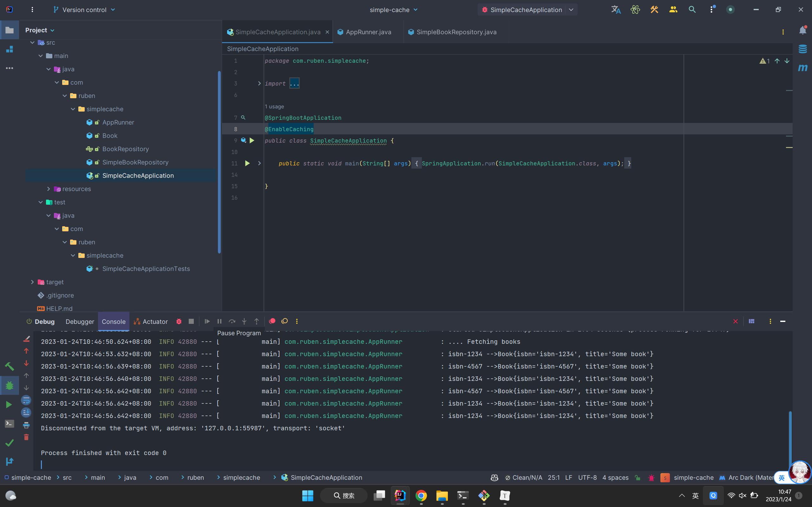Click the Mute Breakpoints icon
This screenshot has width=812, height=507.
coord(285,321)
